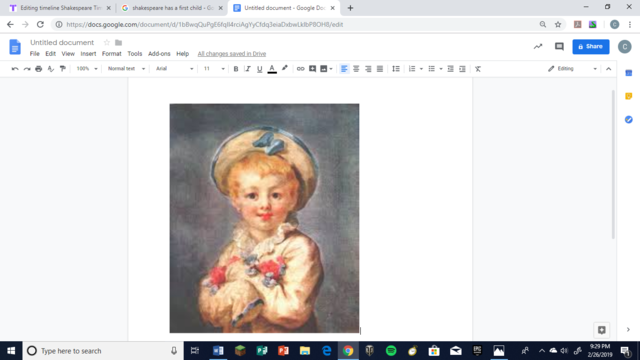Open the Tasks side panel icon
Image resolution: width=640 pixels, height=360 pixels.
[x=629, y=120]
